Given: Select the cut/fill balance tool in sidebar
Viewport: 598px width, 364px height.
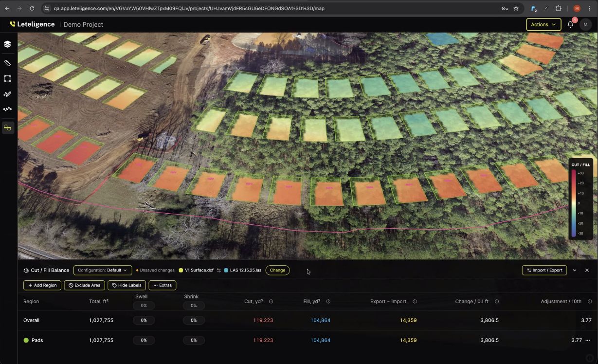Looking at the screenshot, I should 8,128.
